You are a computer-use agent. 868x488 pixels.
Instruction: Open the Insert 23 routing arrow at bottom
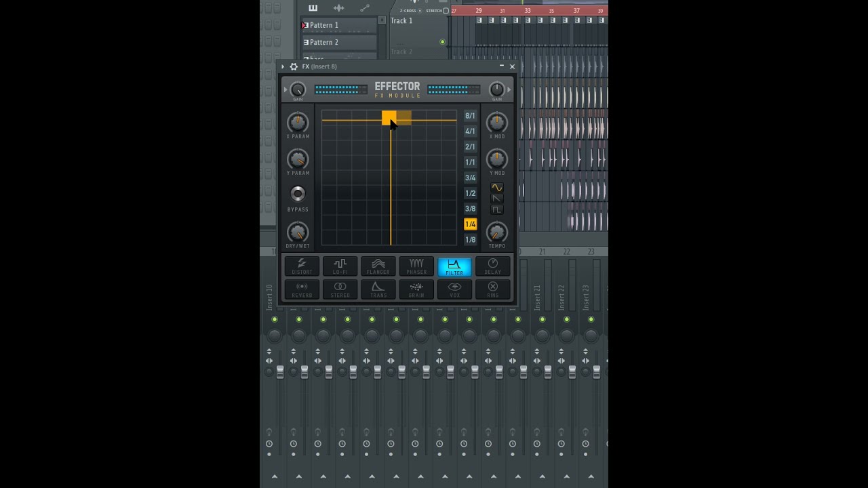(591, 476)
